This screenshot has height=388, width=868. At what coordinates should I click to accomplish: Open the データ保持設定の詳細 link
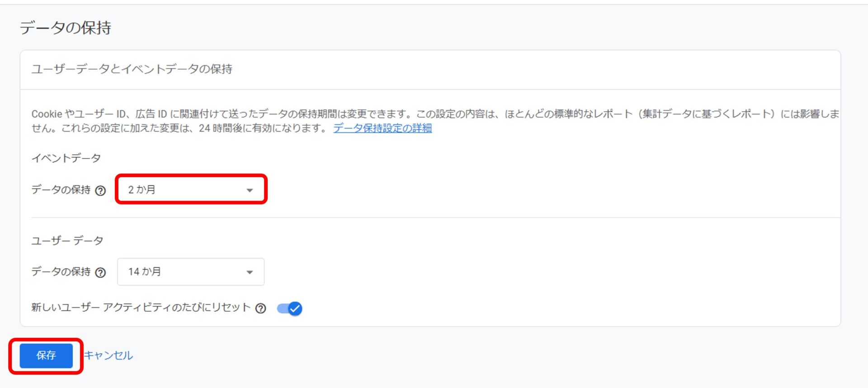tap(382, 128)
